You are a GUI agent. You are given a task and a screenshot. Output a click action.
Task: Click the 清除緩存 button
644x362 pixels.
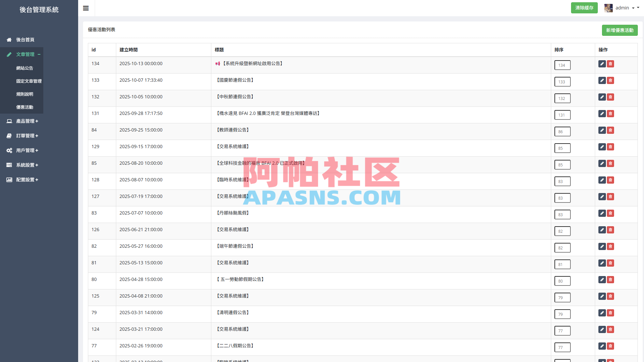584,8
